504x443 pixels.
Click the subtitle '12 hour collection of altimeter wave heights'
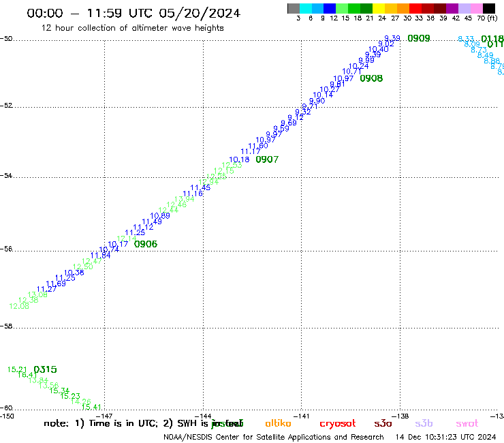pyautogui.click(x=132, y=28)
